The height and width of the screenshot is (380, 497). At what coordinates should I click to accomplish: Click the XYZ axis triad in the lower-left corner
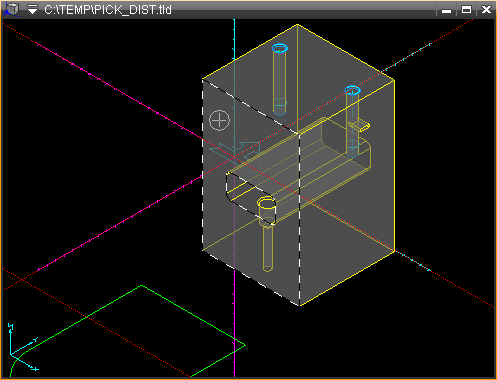[x=22, y=348]
